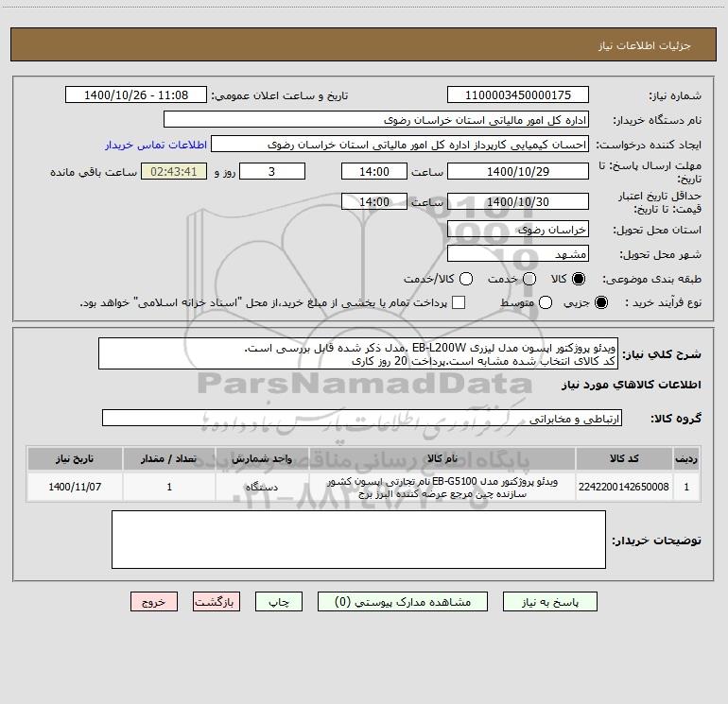Click the جزئیات اطلاعات نیاز header title
This screenshot has height=704, width=728.
(x=645, y=45)
